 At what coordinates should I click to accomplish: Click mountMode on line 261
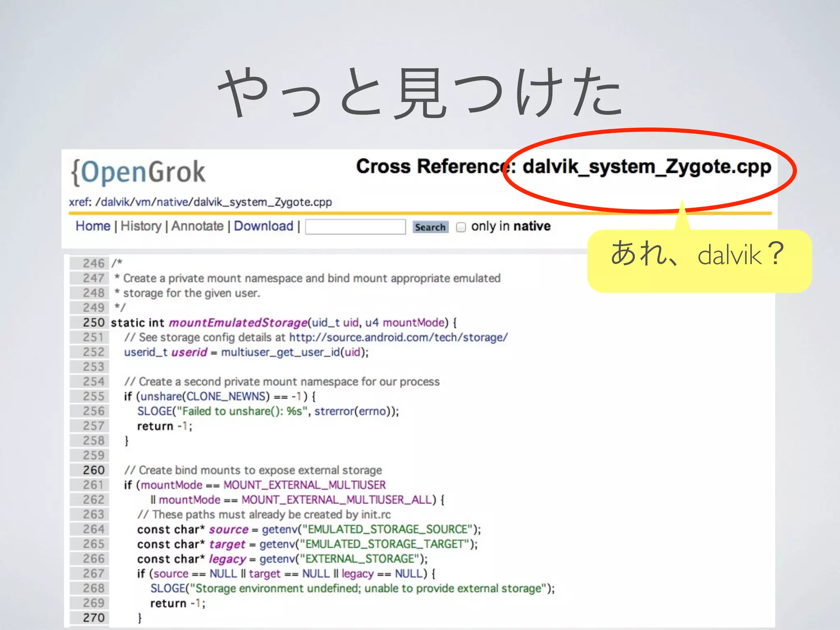pyautogui.click(x=171, y=485)
